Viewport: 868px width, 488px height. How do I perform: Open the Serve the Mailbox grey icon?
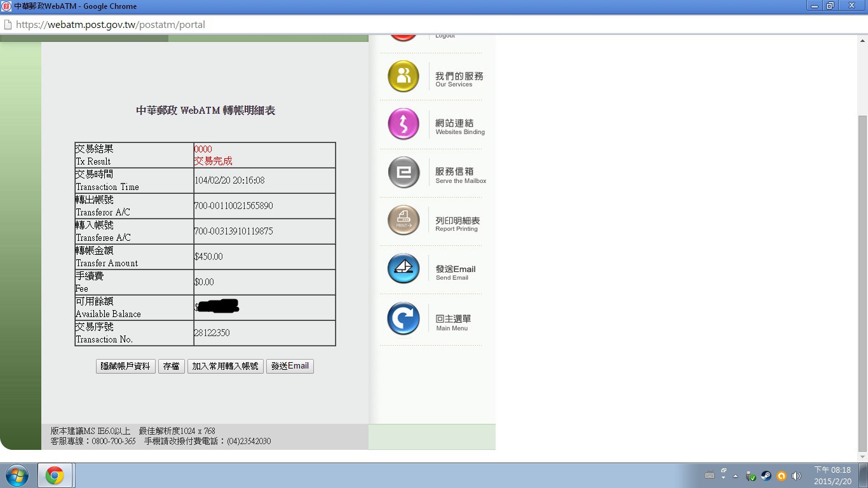coord(403,172)
